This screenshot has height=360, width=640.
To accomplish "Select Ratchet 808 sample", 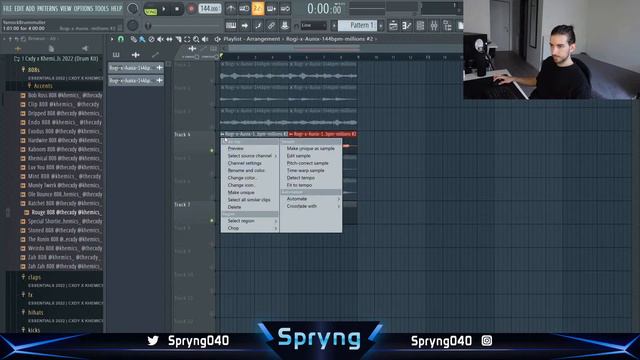I will click(64, 203).
